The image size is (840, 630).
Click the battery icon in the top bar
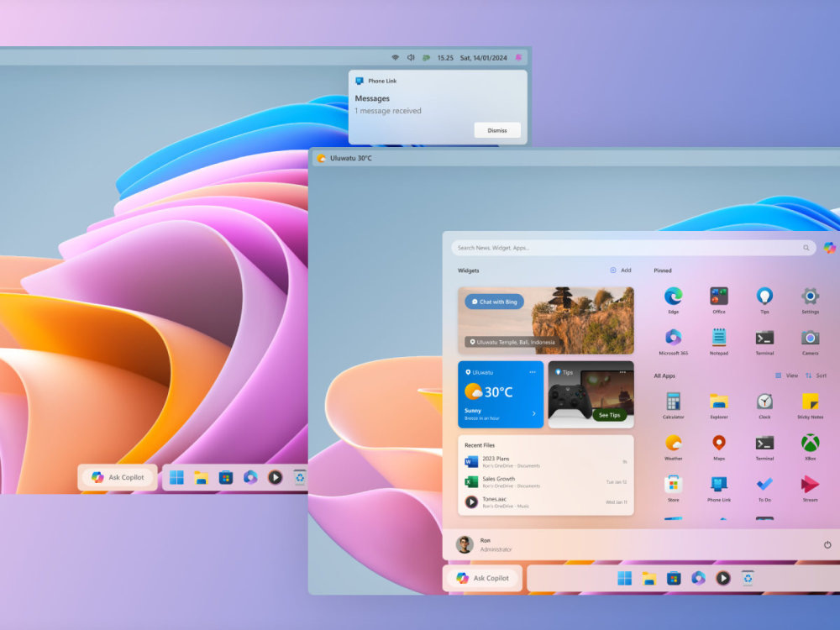pyautogui.click(x=427, y=57)
